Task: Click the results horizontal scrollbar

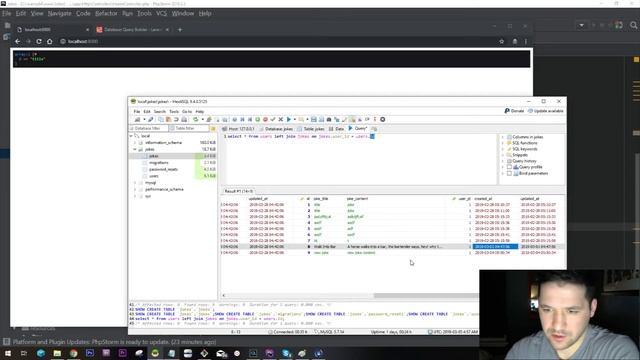Action: (x=426, y=296)
